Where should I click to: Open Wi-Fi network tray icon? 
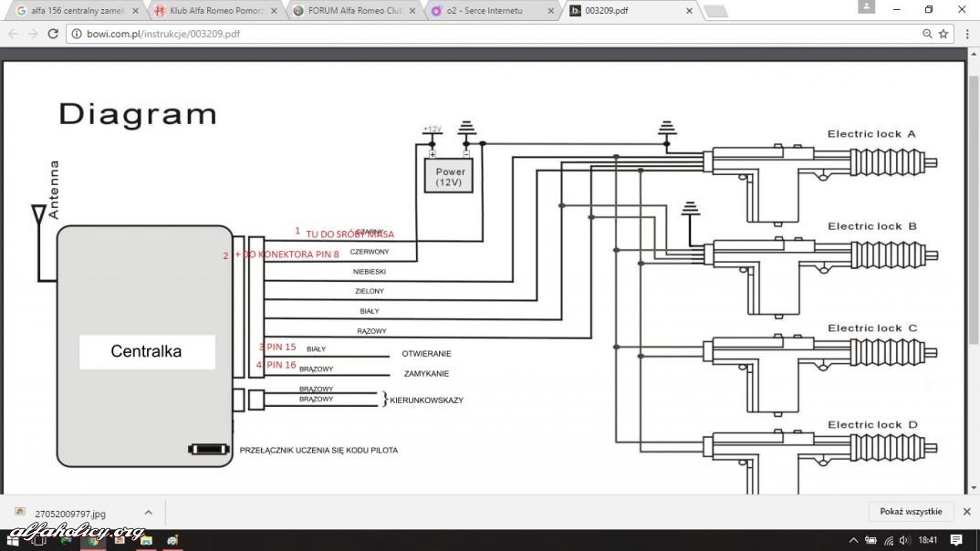[888, 540]
